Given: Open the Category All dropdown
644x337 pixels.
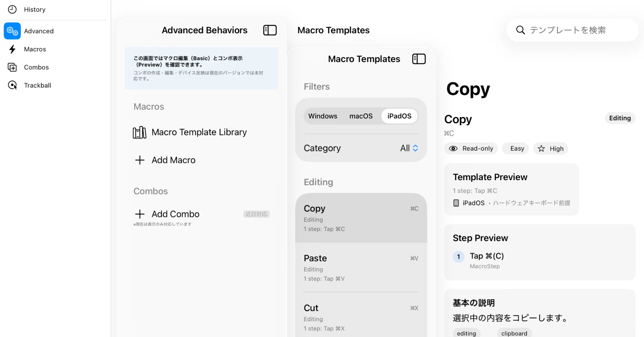Looking at the screenshot, I should pyautogui.click(x=409, y=148).
